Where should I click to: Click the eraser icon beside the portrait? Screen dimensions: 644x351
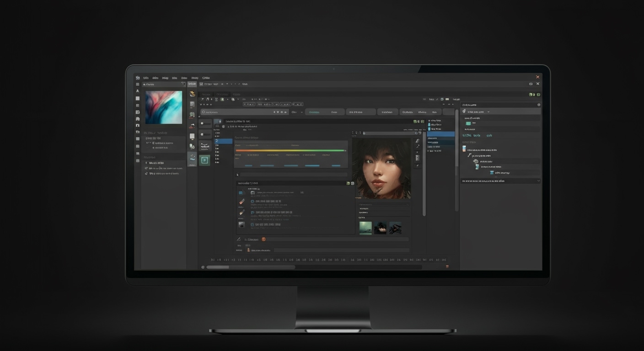(417, 141)
